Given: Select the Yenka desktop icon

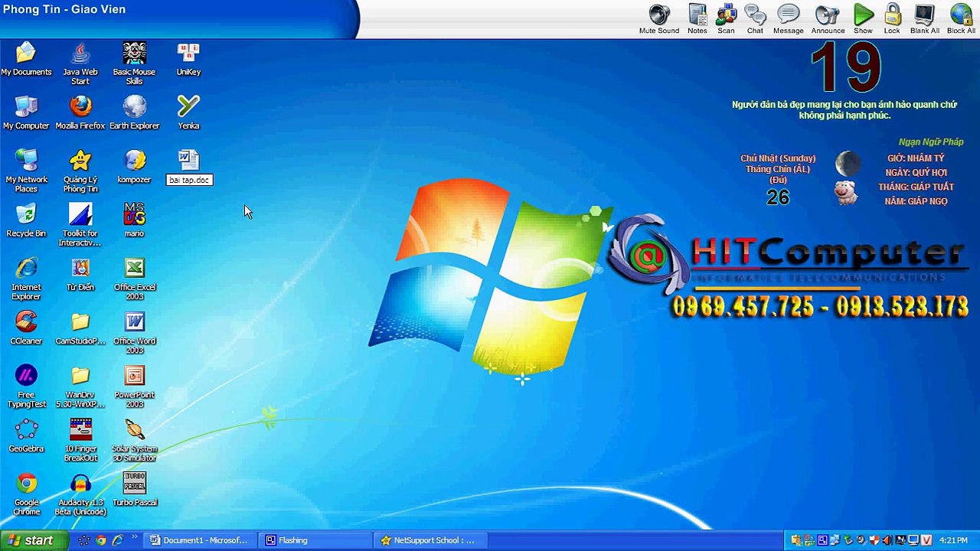Looking at the screenshot, I should click(x=188, y=112).
